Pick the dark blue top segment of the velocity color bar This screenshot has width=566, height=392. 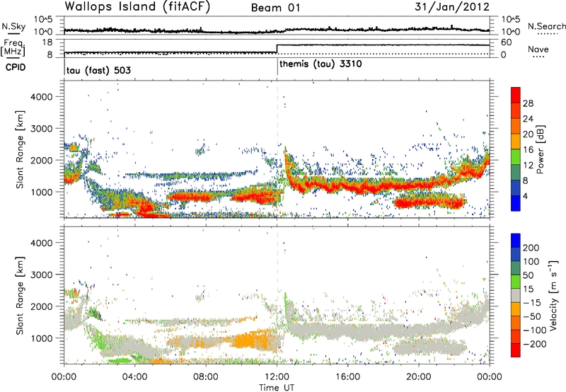click(x=516, y=241)
